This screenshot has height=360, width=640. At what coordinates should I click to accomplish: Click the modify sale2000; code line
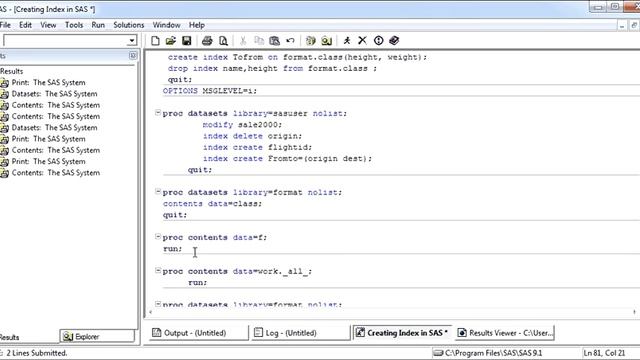242,124
